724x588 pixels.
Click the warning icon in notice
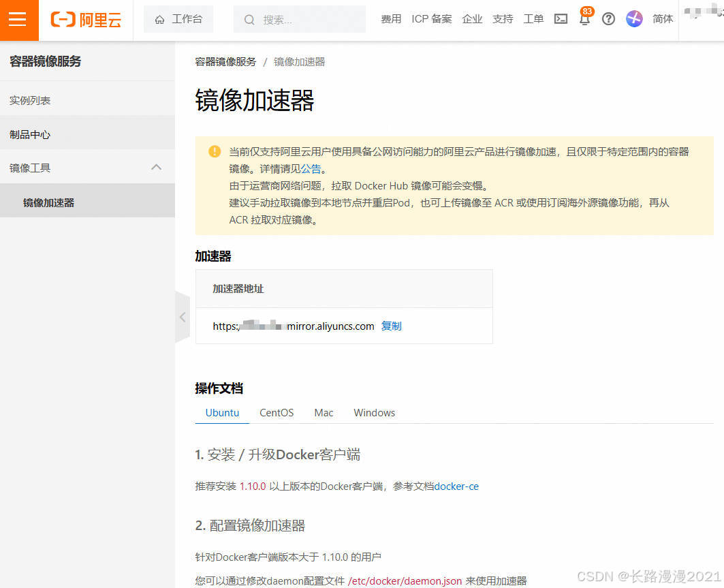215,151
